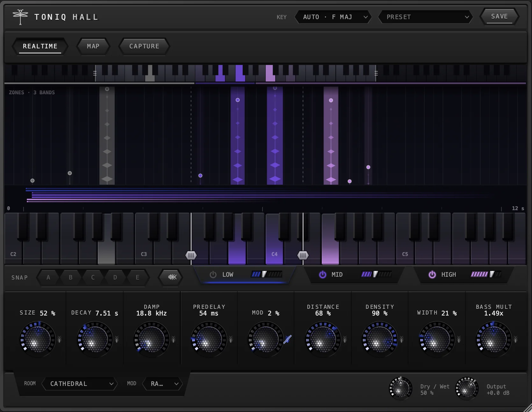The height and width of the screenshot is (412, 532).
Task: Toggle the HIGH band power button
Action: coord(432,274)
